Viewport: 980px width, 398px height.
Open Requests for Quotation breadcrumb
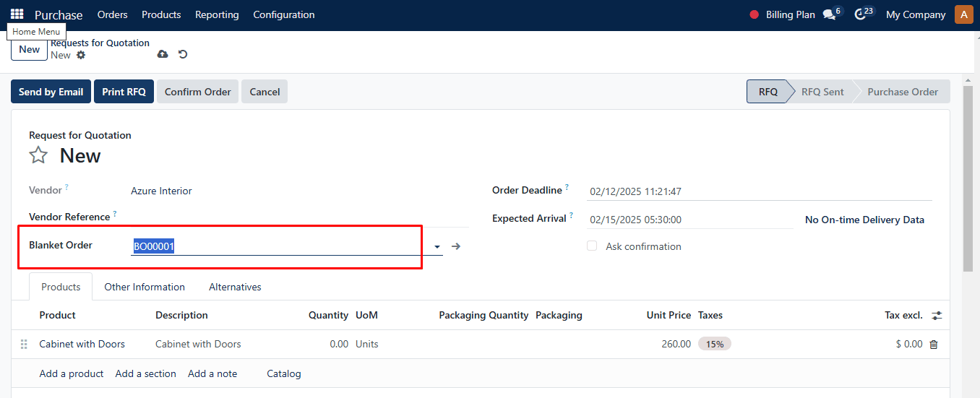point(100,43)
